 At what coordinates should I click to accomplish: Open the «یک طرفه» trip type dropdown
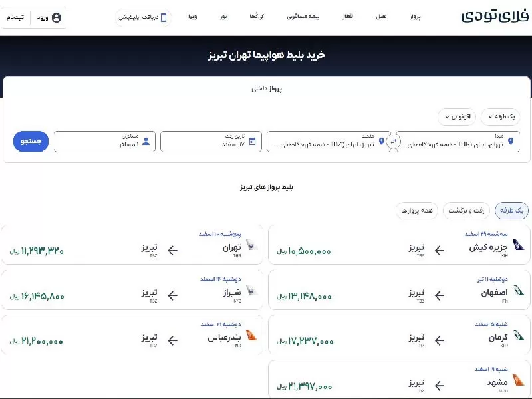coord(501,116)
